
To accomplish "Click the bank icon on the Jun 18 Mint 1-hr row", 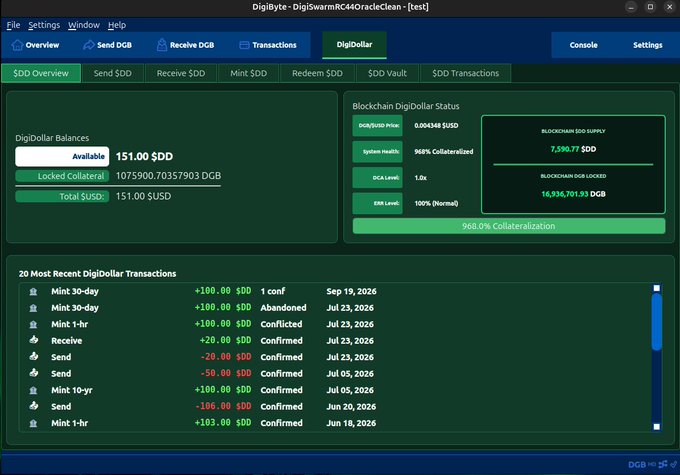I will point(33,423).
